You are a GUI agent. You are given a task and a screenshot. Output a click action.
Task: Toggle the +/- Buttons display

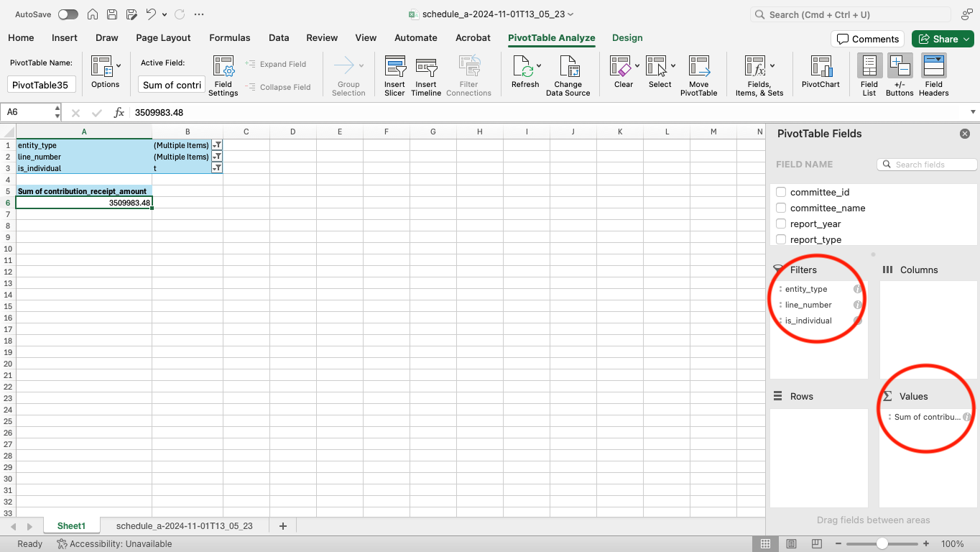pos(900,76)
